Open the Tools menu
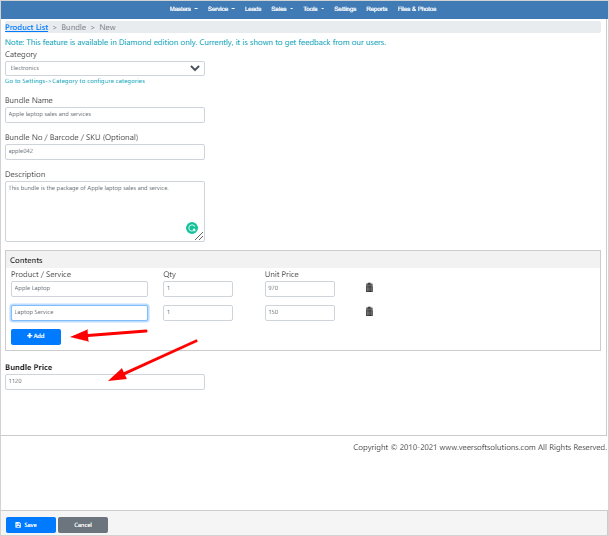 (313, 9)
